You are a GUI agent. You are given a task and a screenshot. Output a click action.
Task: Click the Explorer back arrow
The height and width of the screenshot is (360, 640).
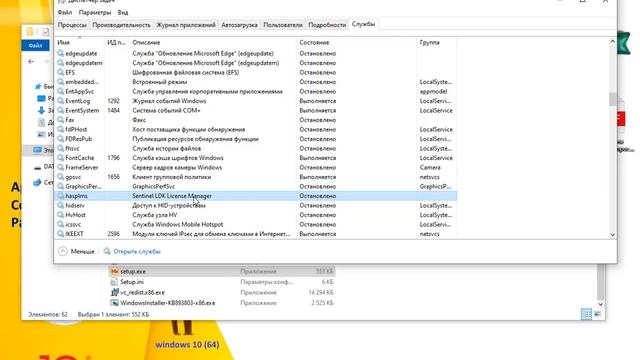point(31,62)
